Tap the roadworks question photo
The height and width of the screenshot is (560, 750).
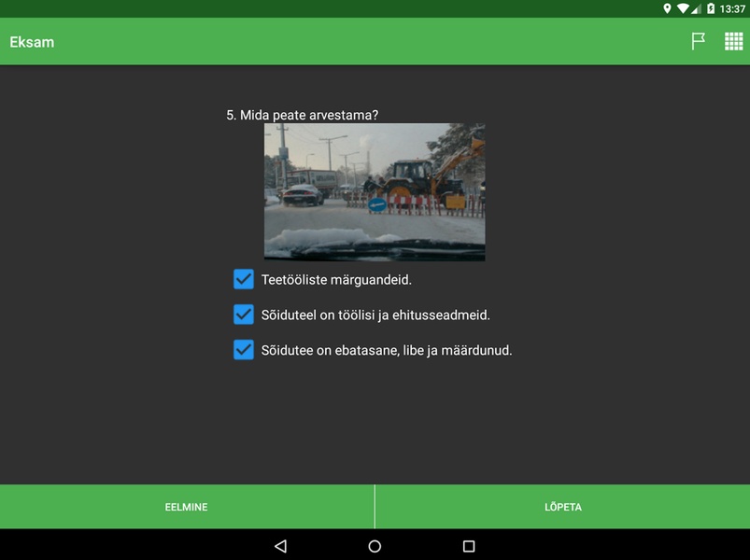tap(375, 192)
